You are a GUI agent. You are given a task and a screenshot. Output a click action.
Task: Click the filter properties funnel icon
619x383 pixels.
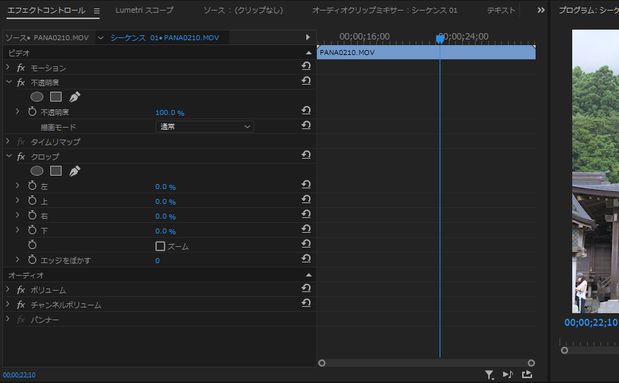[x=489, y=375]
